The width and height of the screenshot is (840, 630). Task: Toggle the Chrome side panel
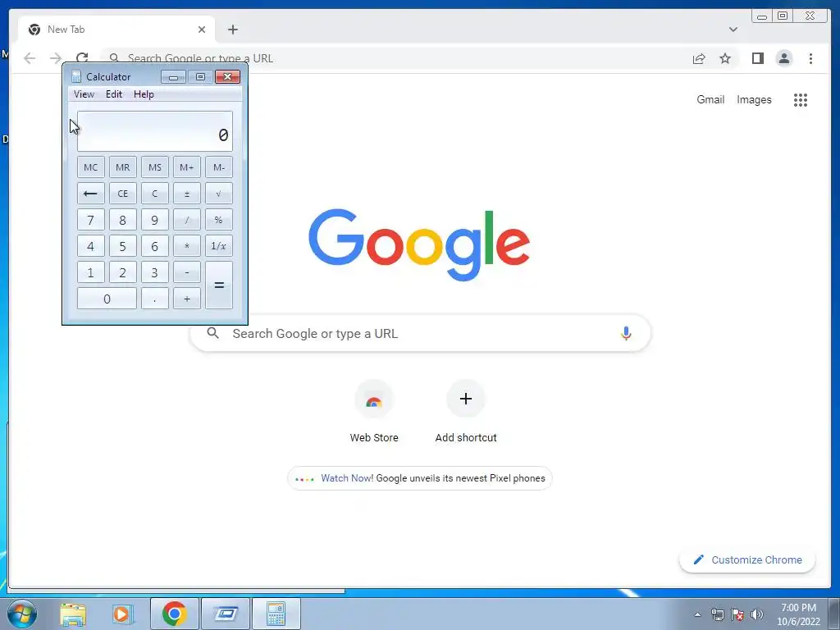pyautogui.click(x=757, y=58)
